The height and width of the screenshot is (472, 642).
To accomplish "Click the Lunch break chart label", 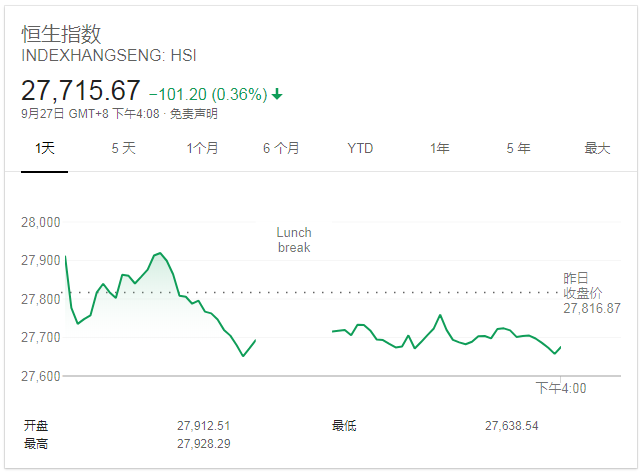I will click(x=294, y=240).
